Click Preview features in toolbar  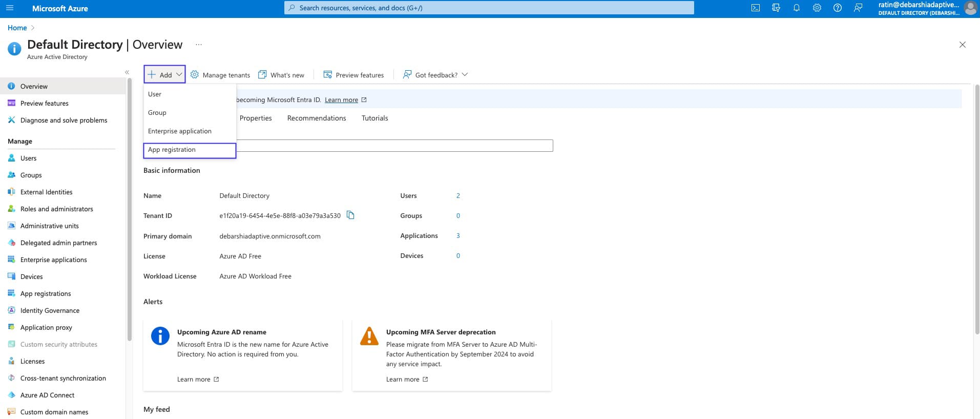(x=353, y=75)
